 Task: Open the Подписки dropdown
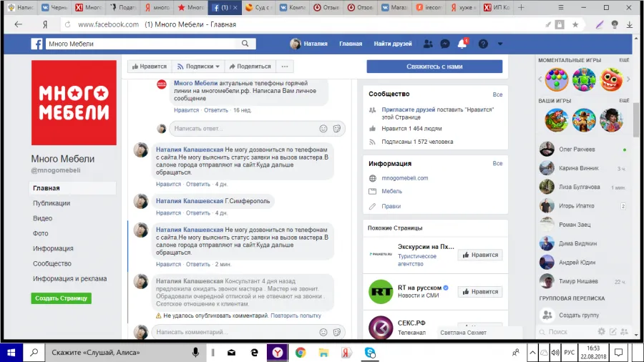[198, 66]
